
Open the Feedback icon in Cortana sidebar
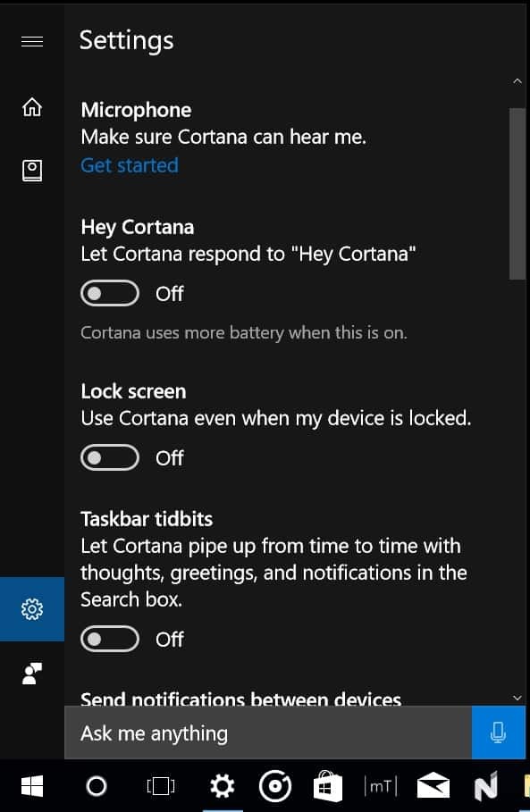pos(32,674)
